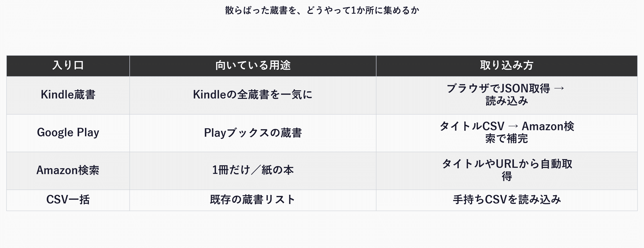644x248 pixels.
Task: Click the ブラウザでJSON取得 cell
Action: (x=507, y=95)
